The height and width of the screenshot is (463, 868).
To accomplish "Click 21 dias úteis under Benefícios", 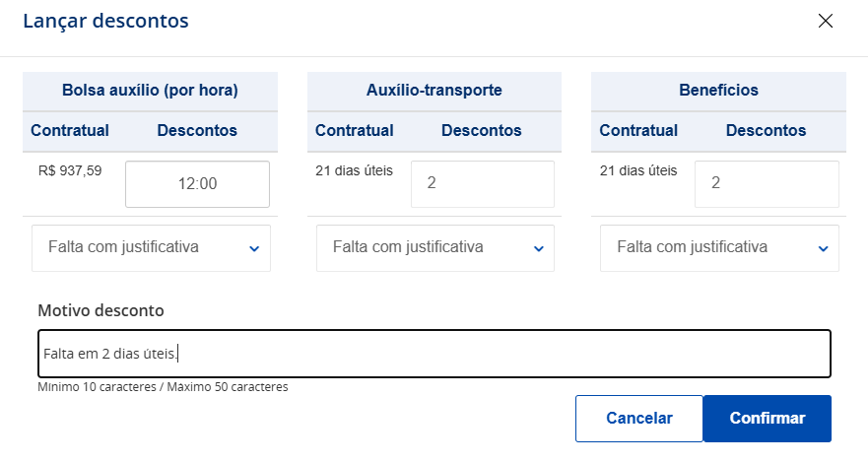I will point(638,171).
